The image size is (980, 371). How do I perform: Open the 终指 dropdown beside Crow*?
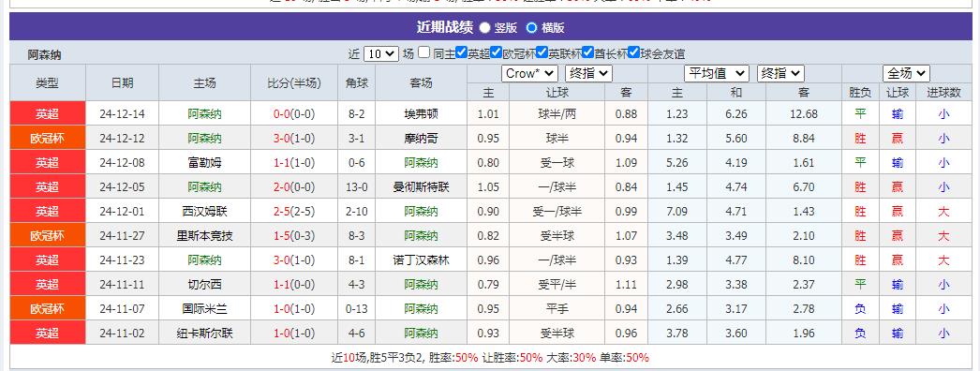(x=588, y=73)
